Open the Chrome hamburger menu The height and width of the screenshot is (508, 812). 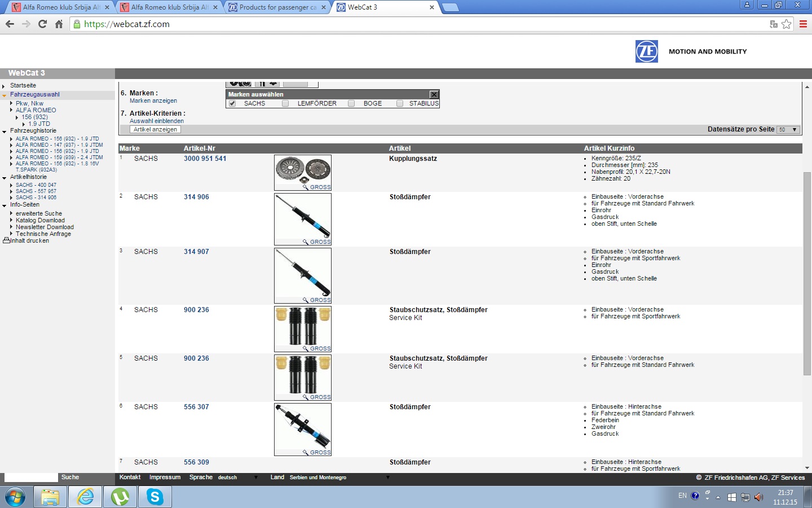[804, 24]
